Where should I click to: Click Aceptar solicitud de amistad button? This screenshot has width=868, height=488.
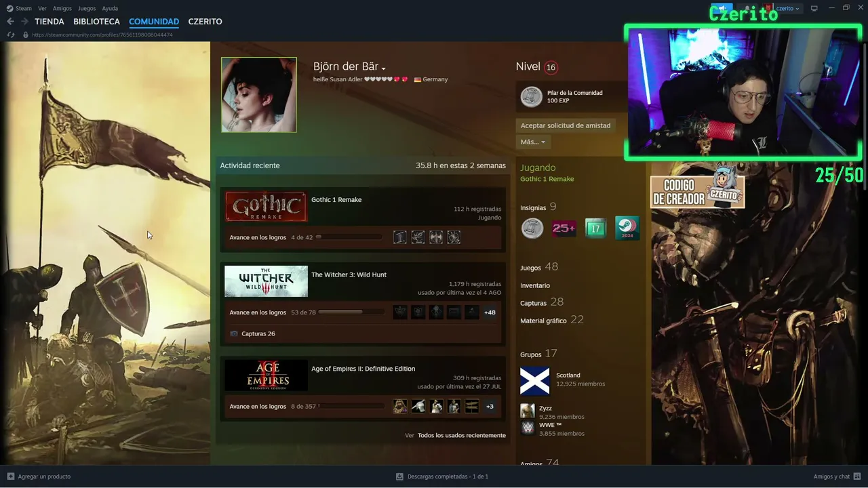tap(566, 125)
